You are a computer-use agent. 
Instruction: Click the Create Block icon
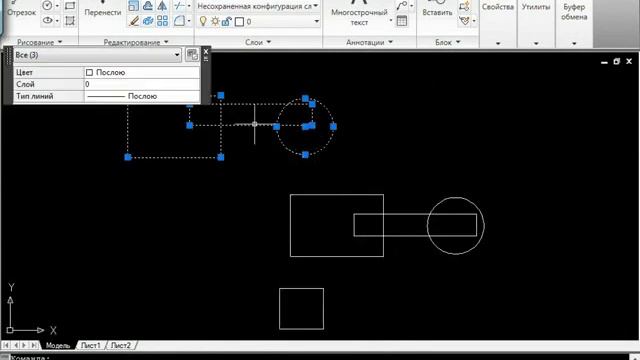pos(464,6)
